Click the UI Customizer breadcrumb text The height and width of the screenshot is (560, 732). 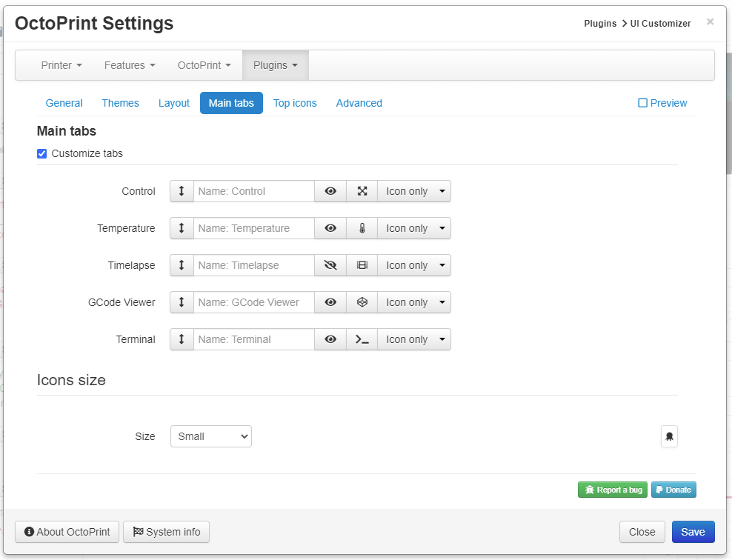pos(661,24)
